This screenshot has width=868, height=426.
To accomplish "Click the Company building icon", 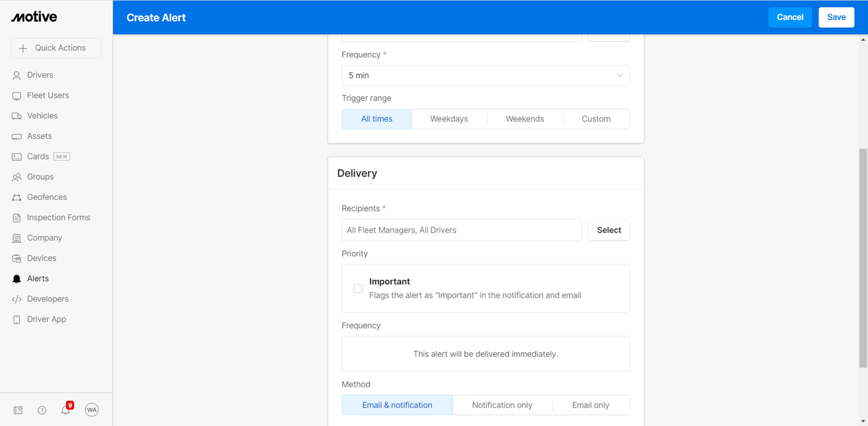I will click(17, 238).
